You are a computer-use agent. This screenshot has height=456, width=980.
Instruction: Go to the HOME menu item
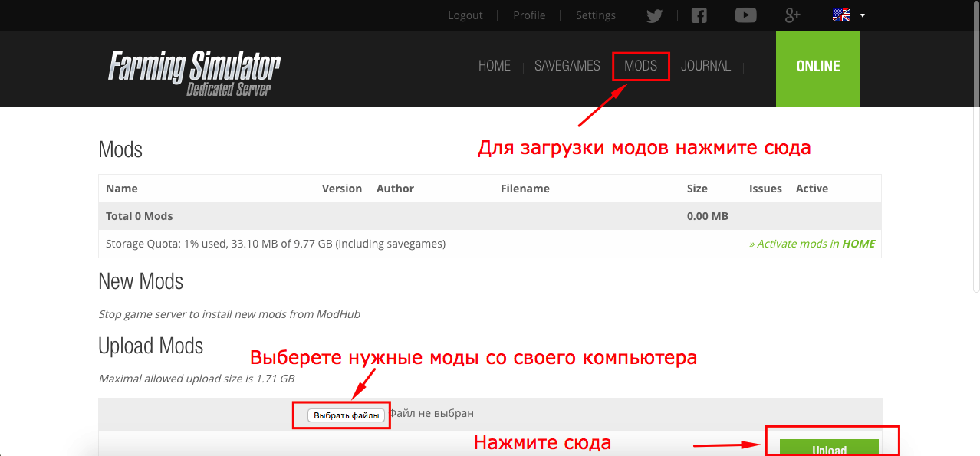[494, 66]
